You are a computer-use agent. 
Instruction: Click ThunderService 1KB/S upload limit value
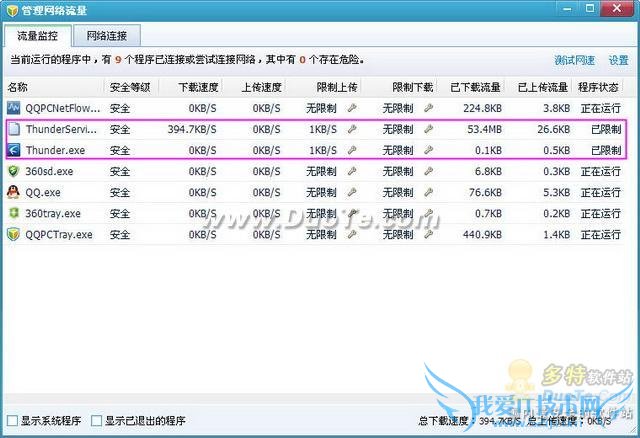[322, 129]
